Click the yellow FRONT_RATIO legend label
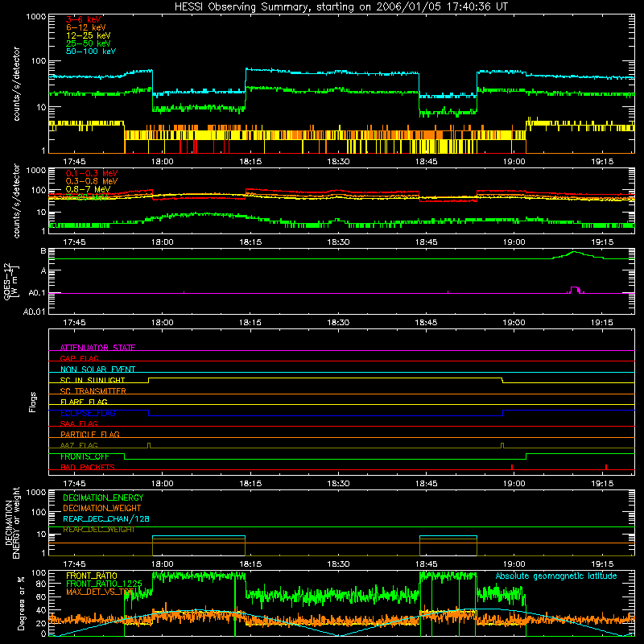 92,576
